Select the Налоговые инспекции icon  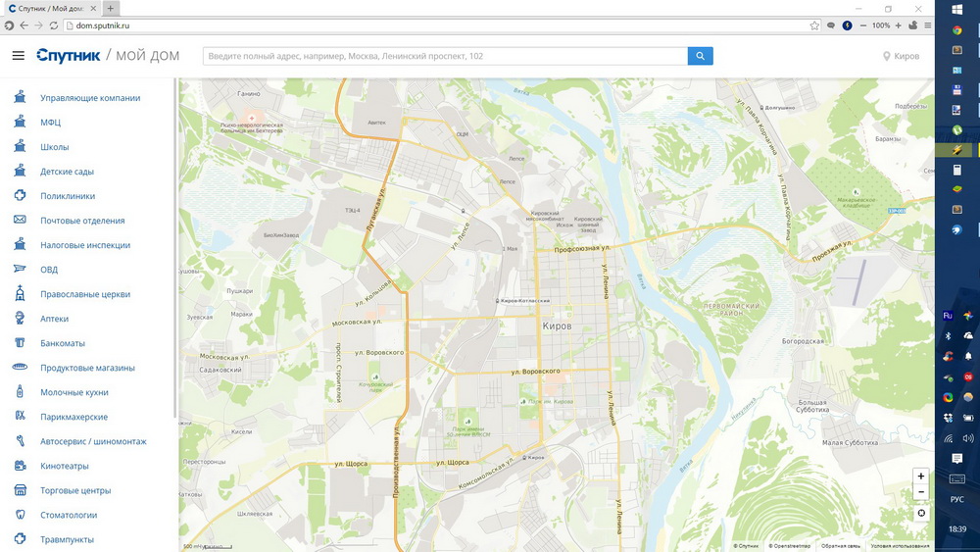coord(20,244)
